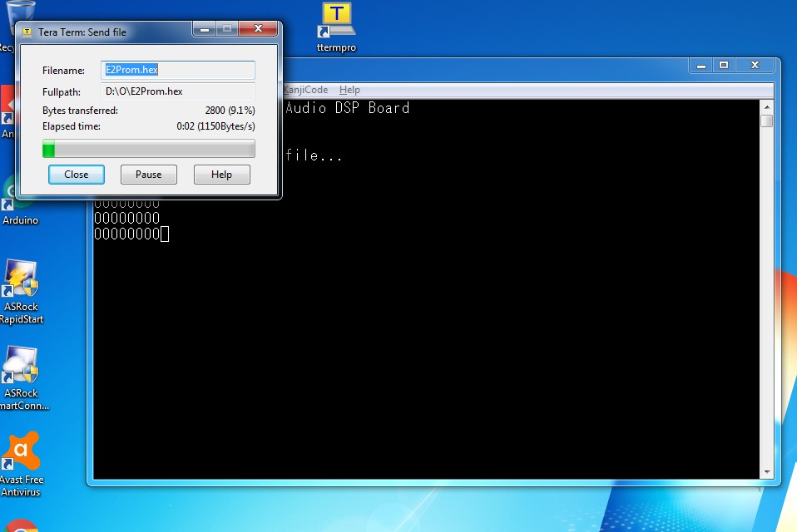Minimize the Tera Term terminal window

[x=701, y=65]
